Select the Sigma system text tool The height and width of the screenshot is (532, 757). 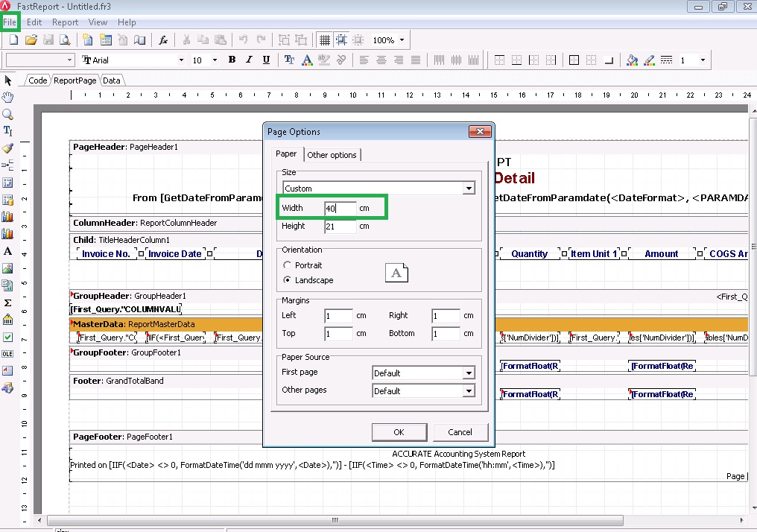[8, 303]
